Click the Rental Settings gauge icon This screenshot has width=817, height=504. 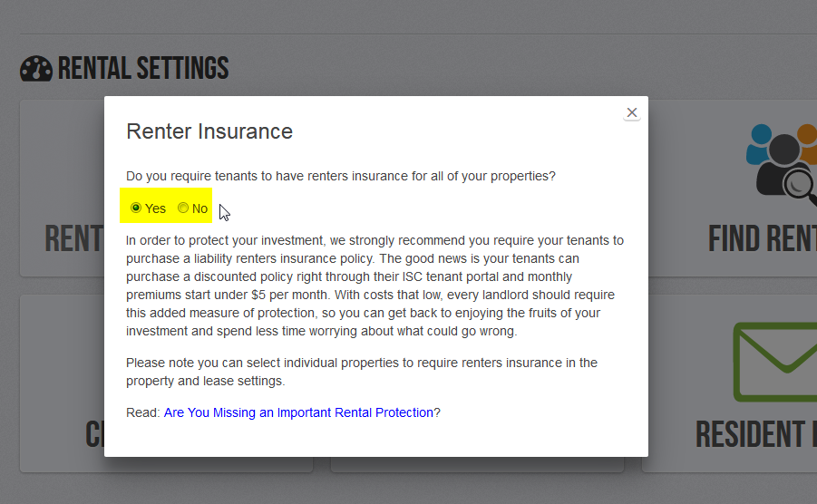click(x=36, y=69)
